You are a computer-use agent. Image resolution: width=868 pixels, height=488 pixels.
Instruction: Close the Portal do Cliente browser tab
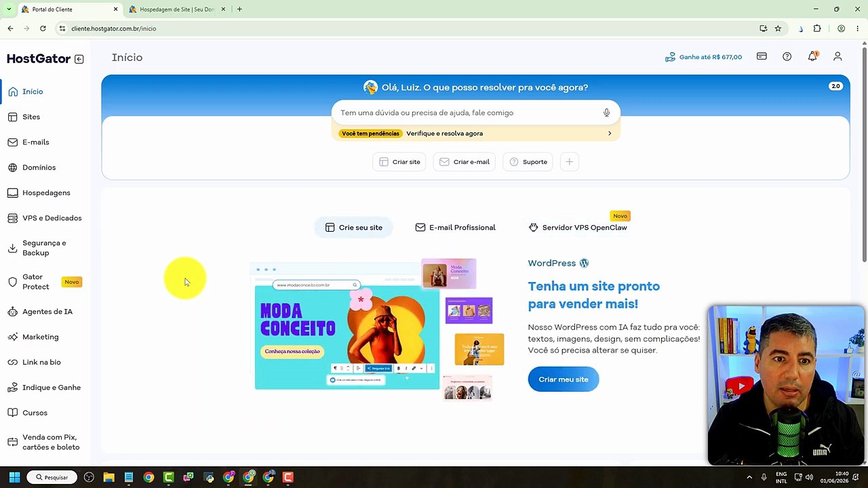coord(115,9)
